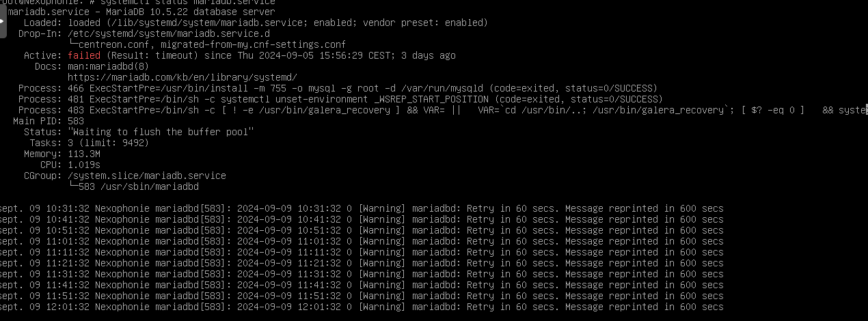Viewport: 868px width, 321px height.
Task: Click the CPU time 1.019s
Action: pyautogui.click(x=84, y=165)
